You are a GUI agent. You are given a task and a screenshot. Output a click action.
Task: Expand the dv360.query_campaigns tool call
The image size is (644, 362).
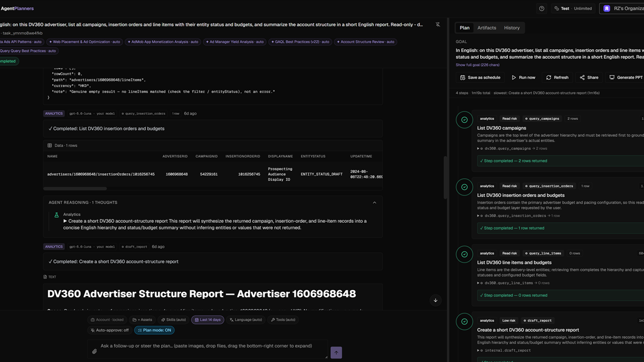pyautogui.click(x=512, y=149)
